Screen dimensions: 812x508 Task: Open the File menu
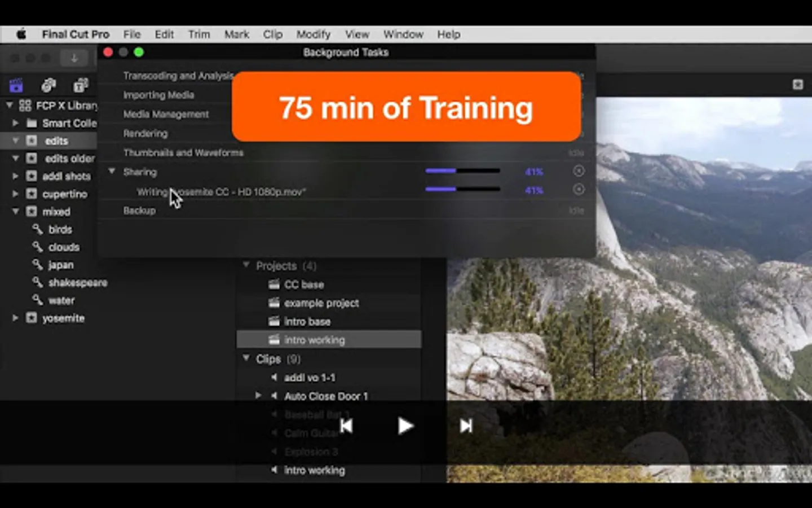tap(132, 34)
